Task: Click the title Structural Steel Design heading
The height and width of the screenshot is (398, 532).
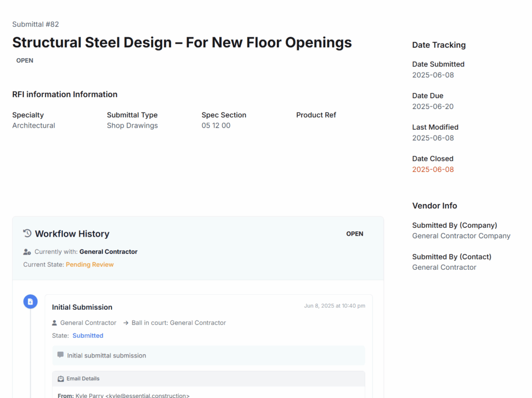Action: [x=182, y=43]
